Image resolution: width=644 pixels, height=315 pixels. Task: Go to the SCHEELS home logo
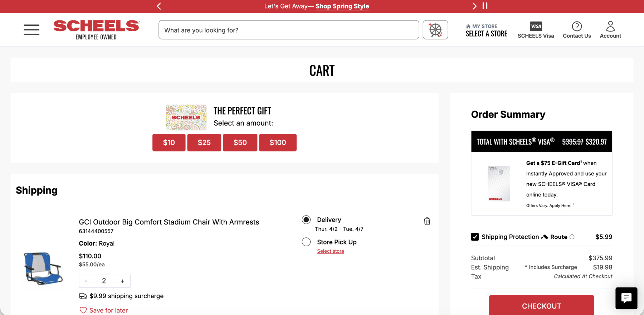coord(96,30)
